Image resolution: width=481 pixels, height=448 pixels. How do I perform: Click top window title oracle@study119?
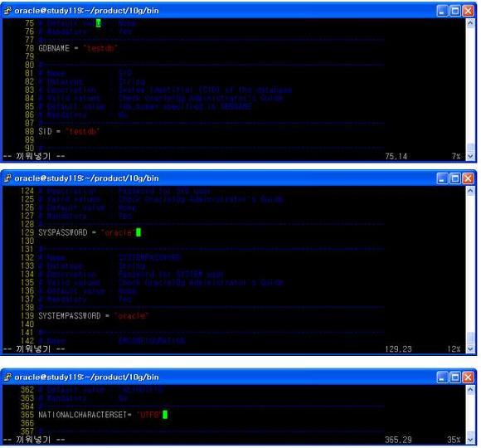[86, 11]
